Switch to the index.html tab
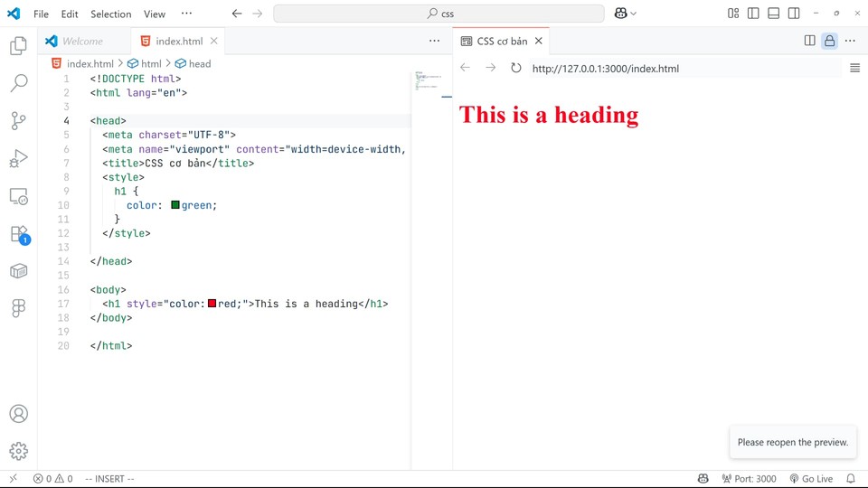The image size is (868, 488). point(179,41)
